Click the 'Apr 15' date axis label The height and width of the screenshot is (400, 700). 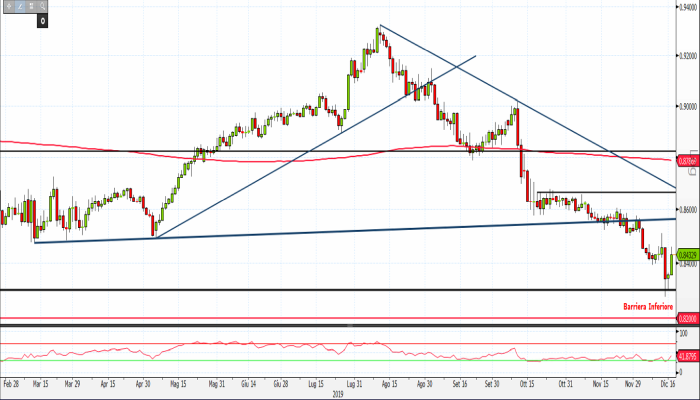[108, 384]
